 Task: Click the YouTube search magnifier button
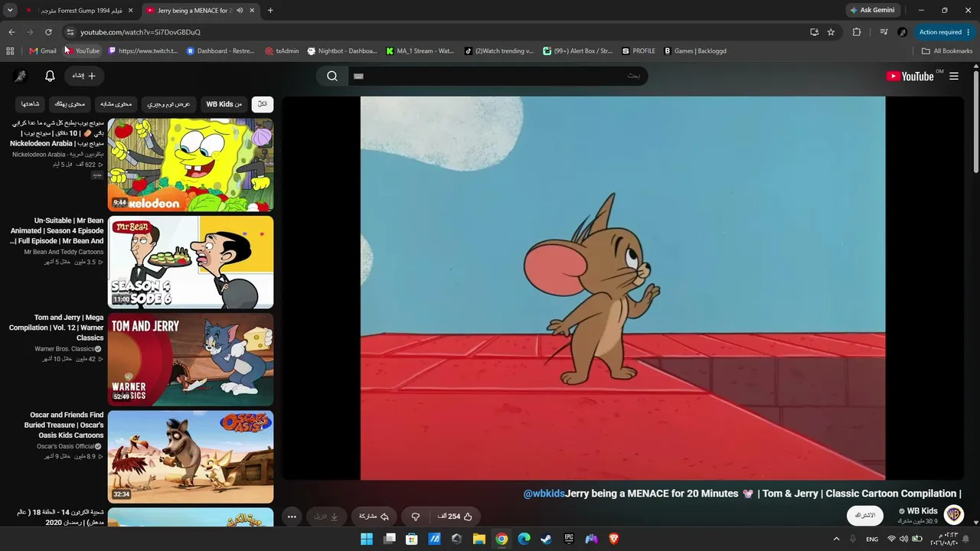tap(332, 76)
